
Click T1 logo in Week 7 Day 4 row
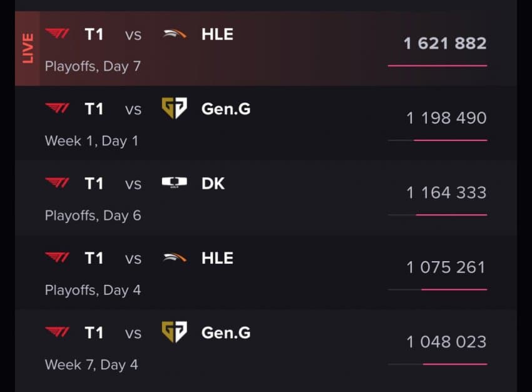58,333
